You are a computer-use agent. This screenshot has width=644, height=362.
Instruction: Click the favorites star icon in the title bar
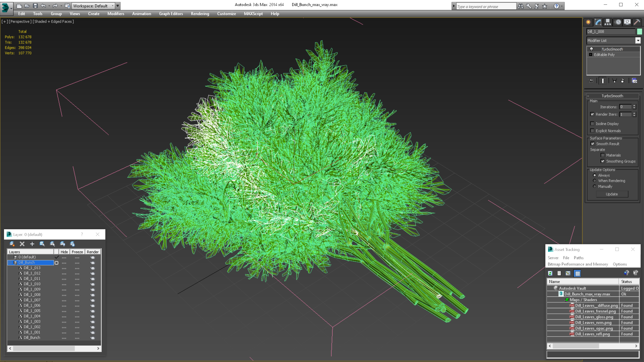[545, 6]
